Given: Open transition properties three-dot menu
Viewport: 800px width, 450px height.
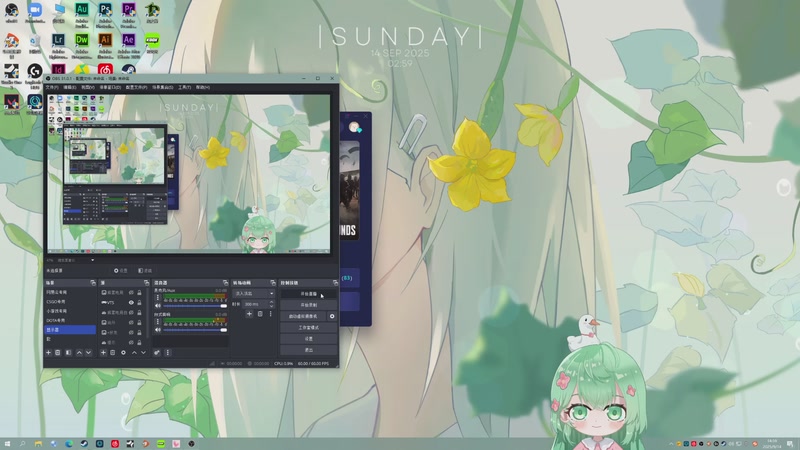Looking at the screenshot, I should click(270, 314).
